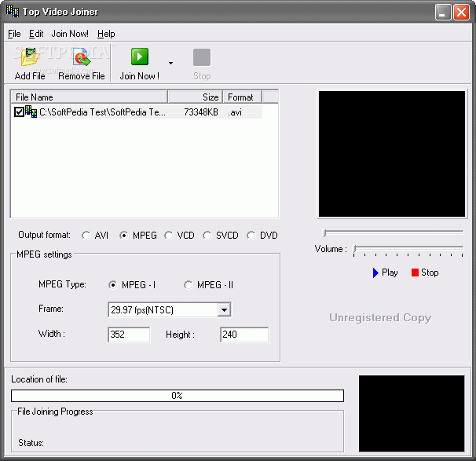Start joining with the green Join Now icon
The image size is (476, 461).
[x=140, y=57]
